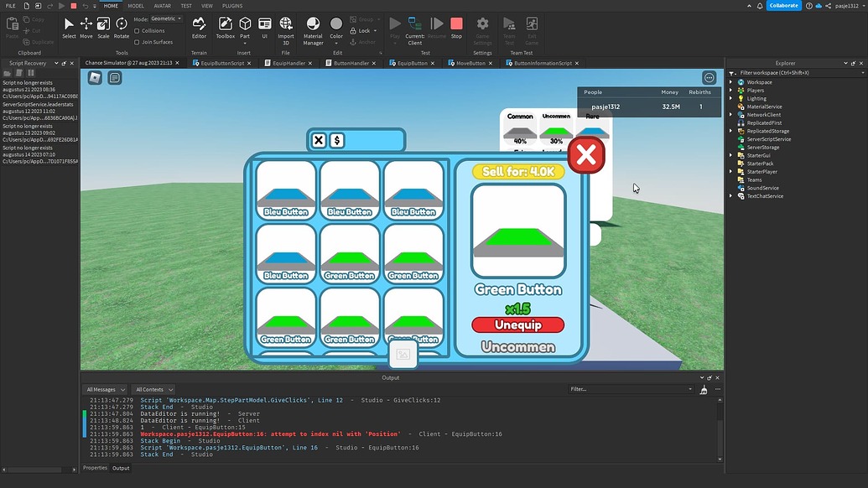Click the Roblox menu icon in viewport
Viewport: 868px width, 488px height.
[95, 78]
